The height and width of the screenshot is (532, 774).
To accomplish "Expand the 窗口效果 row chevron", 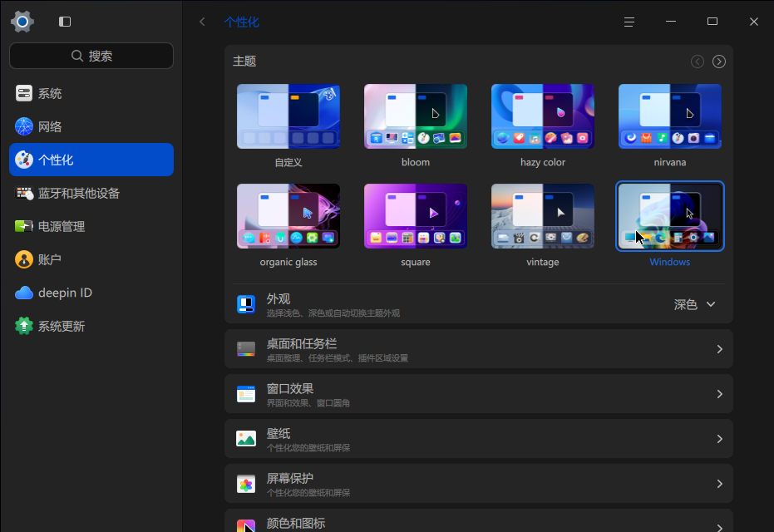I will 720,394.
